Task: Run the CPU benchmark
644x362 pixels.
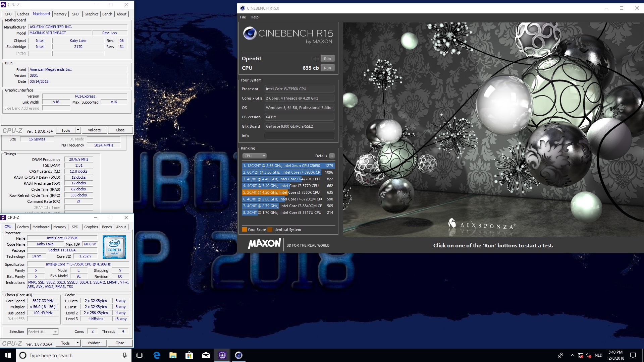Action: point(327,68)
